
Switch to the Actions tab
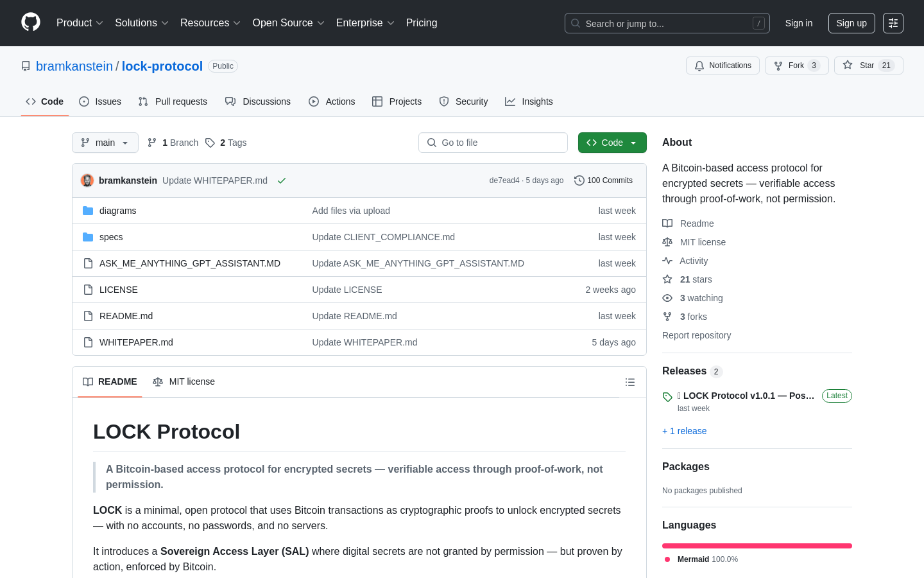(332, 101)
